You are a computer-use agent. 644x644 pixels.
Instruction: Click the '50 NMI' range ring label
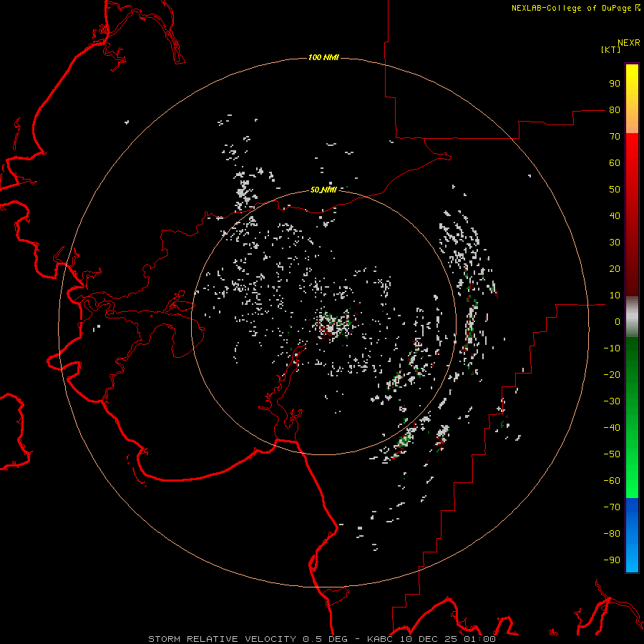tap(323, 190)
